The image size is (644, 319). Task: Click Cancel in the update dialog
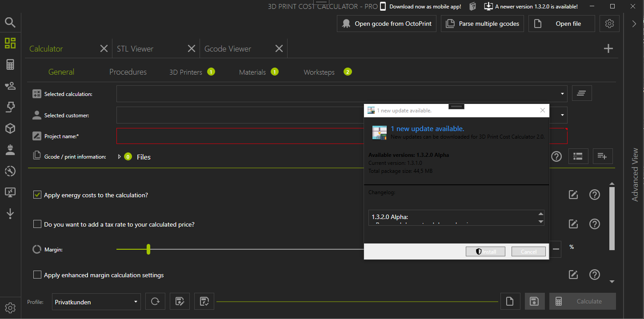(528, 251)
